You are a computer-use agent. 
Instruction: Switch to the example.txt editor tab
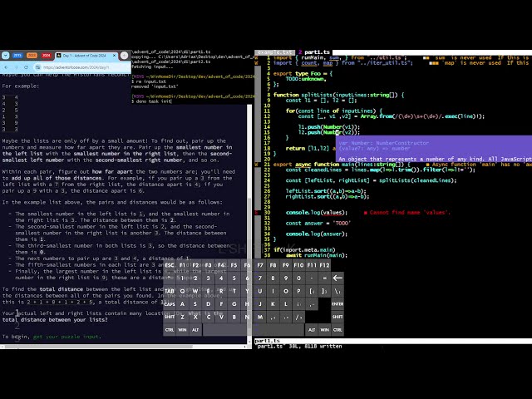[274, 52]
